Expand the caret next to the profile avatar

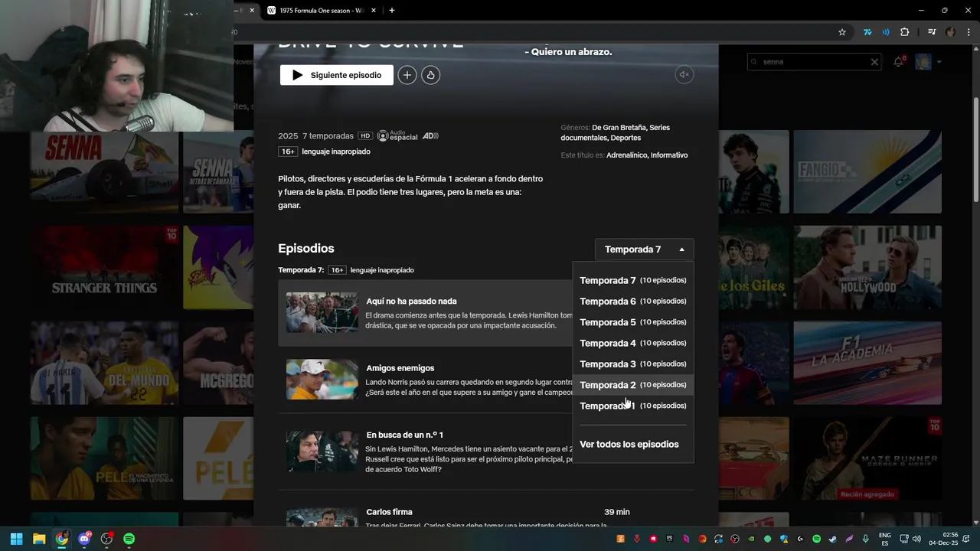pos(939,62)
